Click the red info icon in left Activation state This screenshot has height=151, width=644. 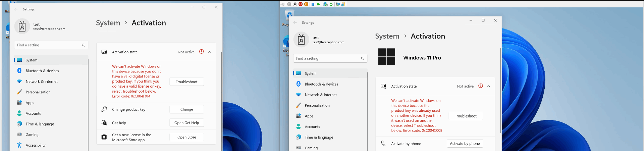[201, 52]
